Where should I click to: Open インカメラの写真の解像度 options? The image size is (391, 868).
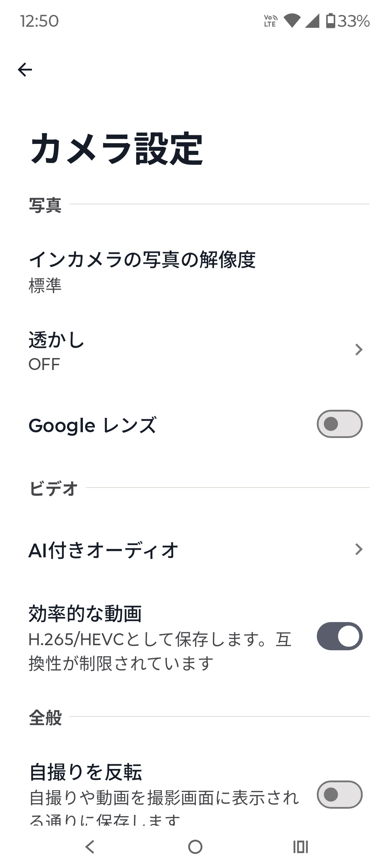[x=142, y=271]
